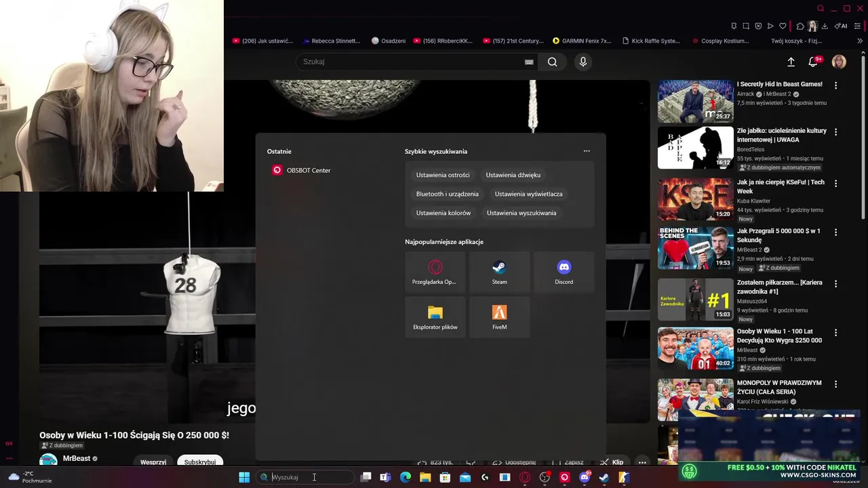Show more bookmarks double chevron
The height and width of the screenshot is (488, 868).
click(861, 41)
